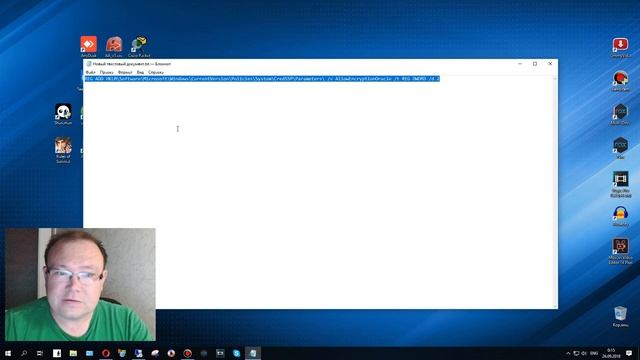Open the volume tray icon
The width and height of the screenshot is (640, 360).
pos(584,353)
